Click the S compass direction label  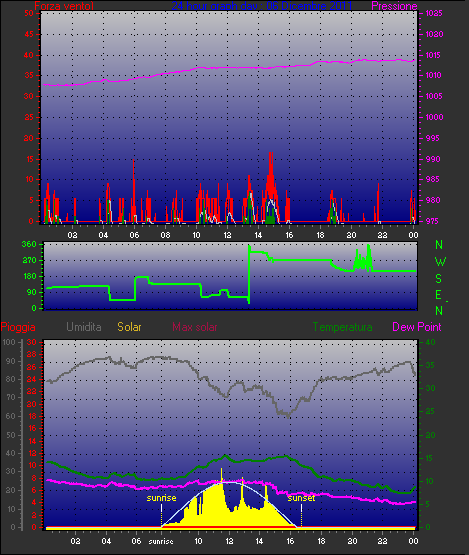point(438,279)
